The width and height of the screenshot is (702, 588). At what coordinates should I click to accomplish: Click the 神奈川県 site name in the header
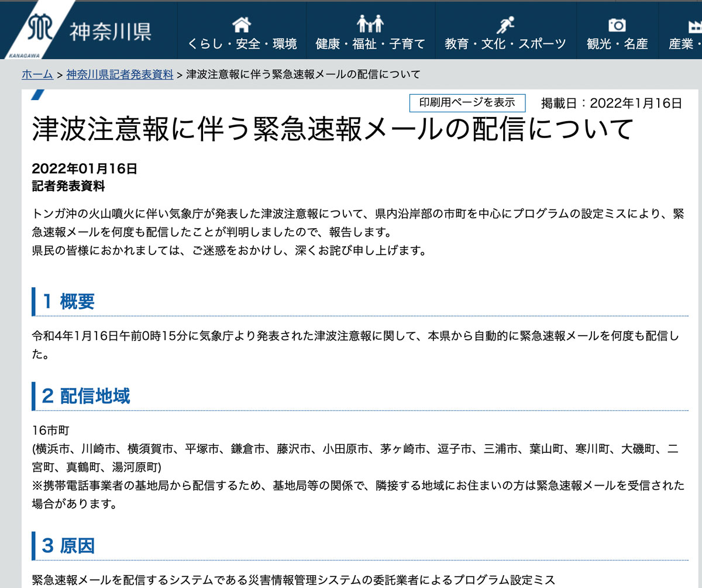[111, 29]
